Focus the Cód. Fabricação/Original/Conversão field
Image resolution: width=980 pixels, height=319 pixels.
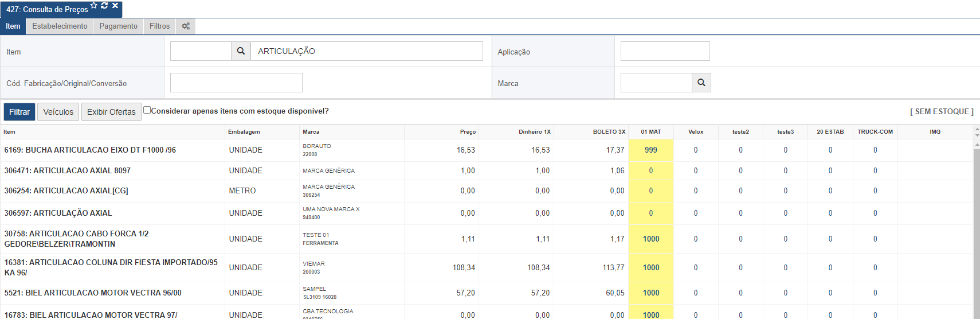[x=236, y=83]
